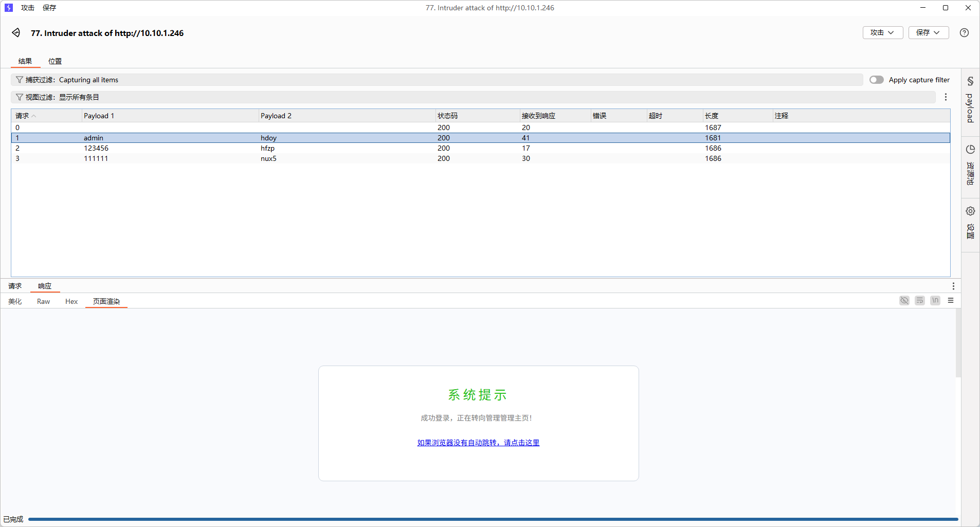
Task: Open the help question mark icon
Action: [964, 33]
